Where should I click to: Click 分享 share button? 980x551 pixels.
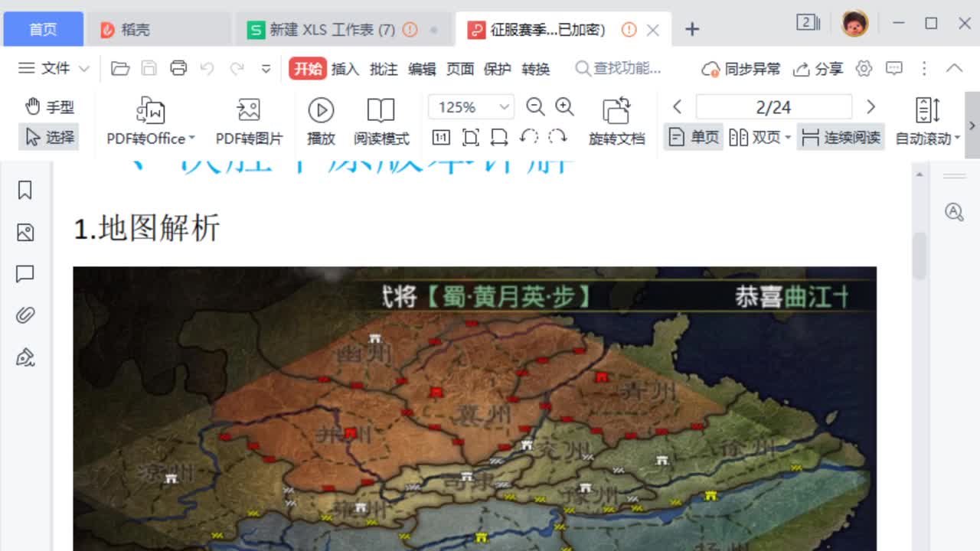coord(818,69)
